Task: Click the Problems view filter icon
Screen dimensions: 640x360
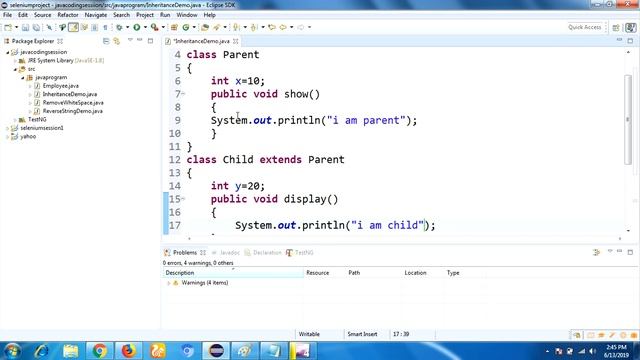Action: [597, 253]
